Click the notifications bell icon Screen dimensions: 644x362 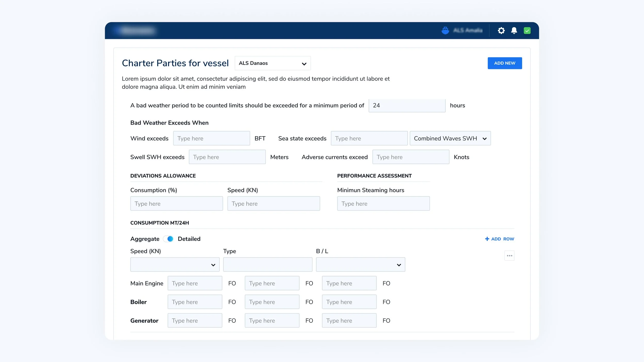point(514,31)
